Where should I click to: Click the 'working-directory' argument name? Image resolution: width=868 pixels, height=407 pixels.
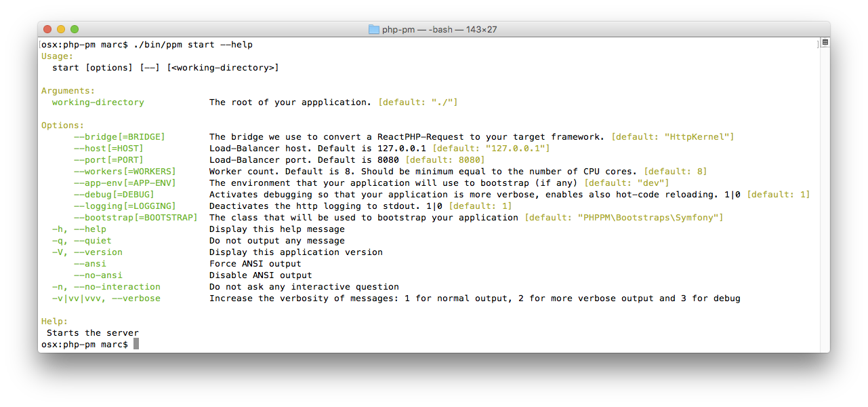pyautogui.click(x=98, y=102)
